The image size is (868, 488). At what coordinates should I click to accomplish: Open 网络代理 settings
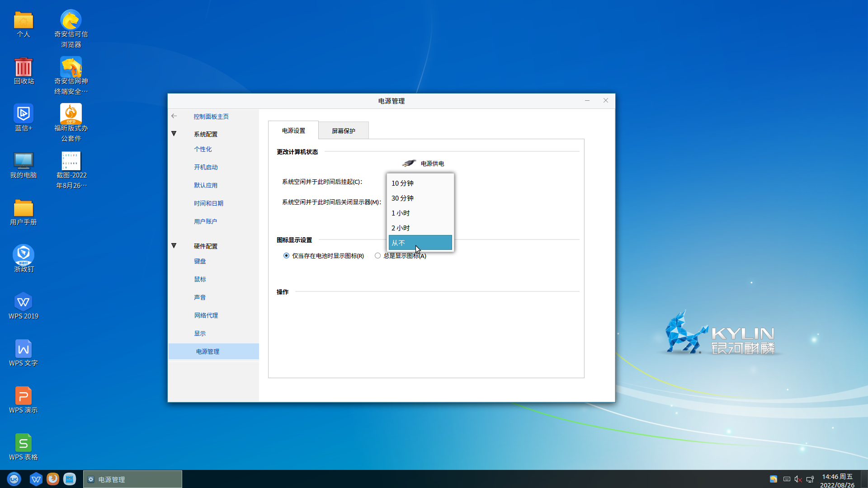coord(206,315)
